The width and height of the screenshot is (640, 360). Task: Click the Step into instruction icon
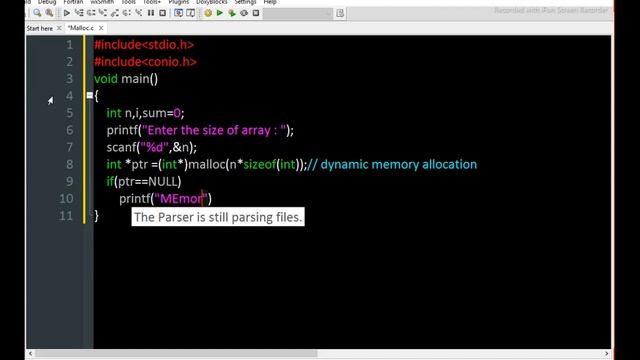(x=139, y=13)
